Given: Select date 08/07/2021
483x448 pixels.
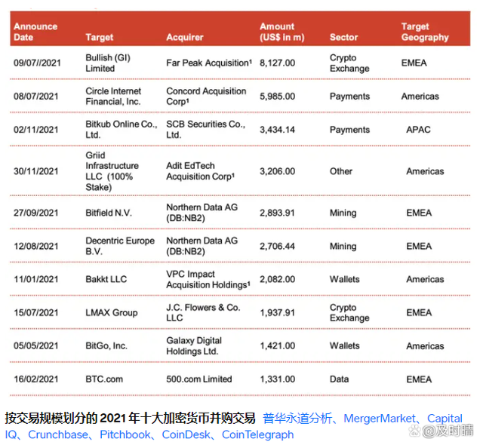Looking at the screenshot, I should [35, 97].
